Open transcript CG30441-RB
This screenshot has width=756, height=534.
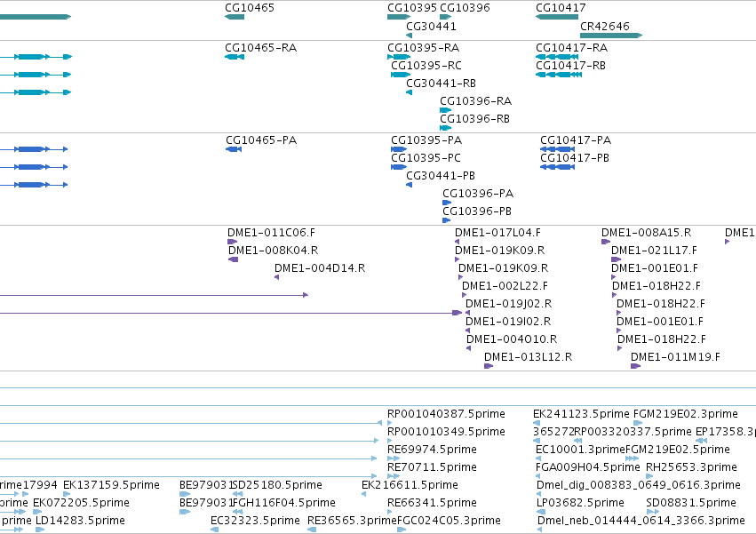442,84
